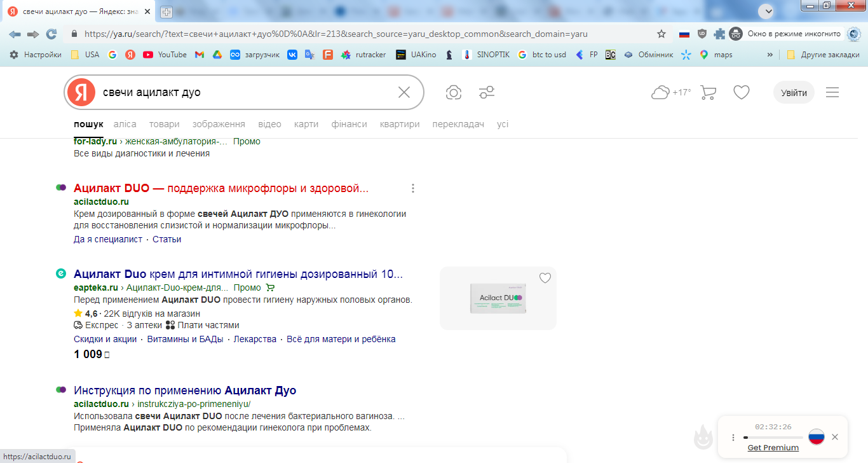Open the Да я специалист sitelink

pyautogui.click(x=108, y=239)
